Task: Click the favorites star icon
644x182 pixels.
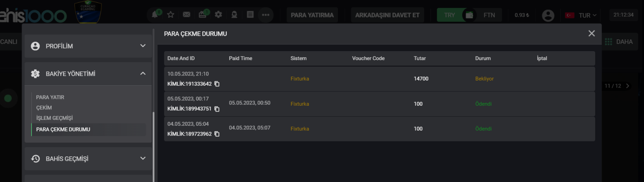Action: [x=171, y=15]
